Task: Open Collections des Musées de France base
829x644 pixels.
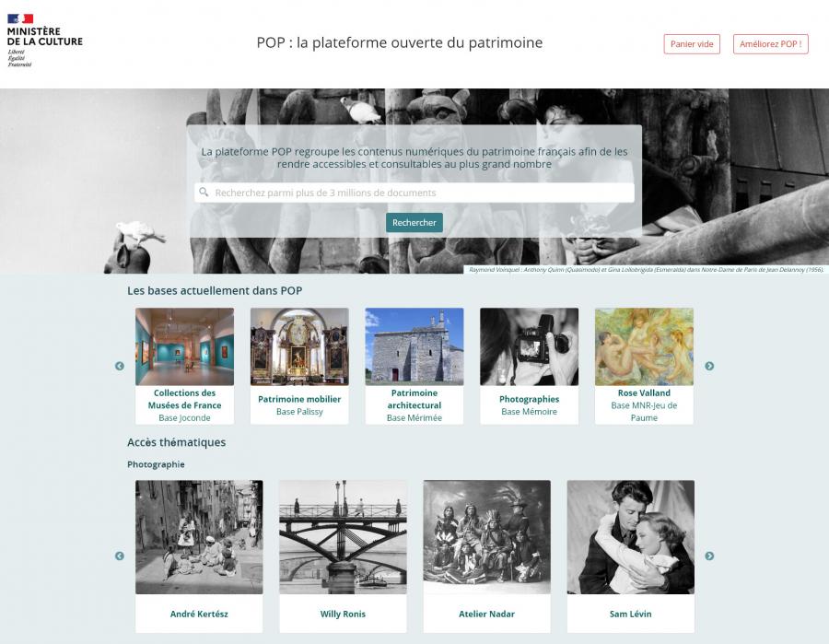Action: 184,366
